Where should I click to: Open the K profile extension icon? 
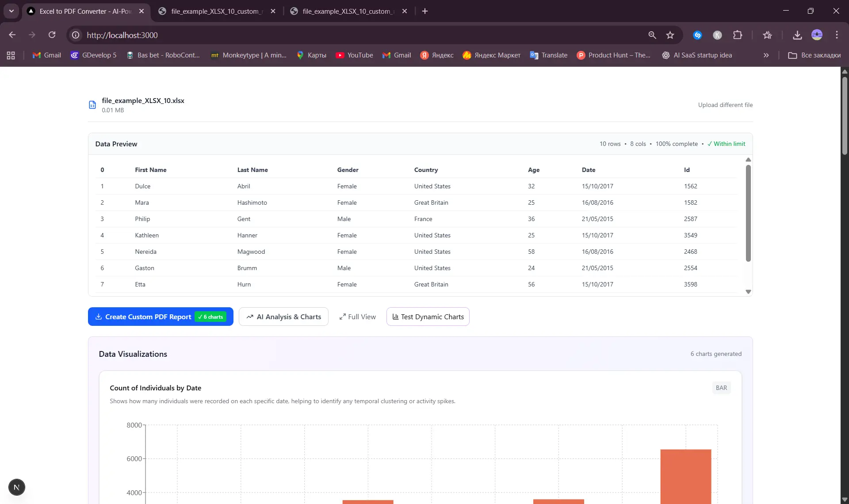coord(717,35)
